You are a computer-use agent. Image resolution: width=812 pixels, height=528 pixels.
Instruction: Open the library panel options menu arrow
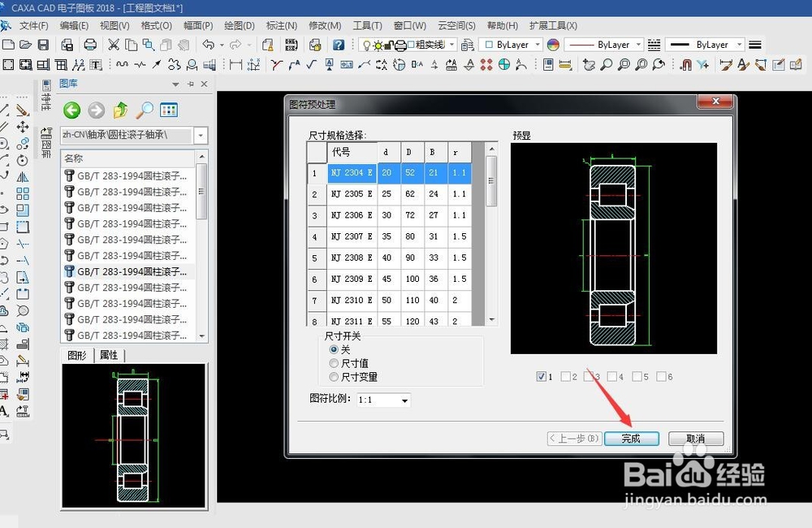[175, 84]
